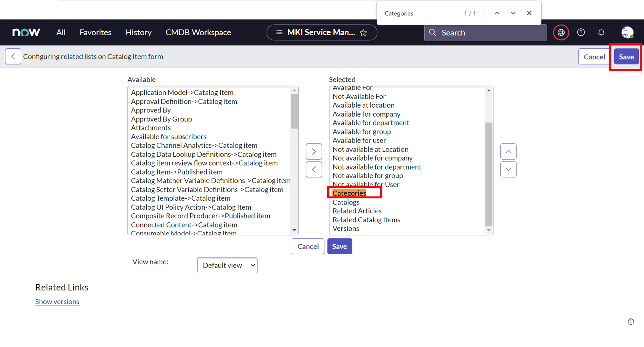Select 'Related Catalog Items'
Screen dimensions: 644x347
click(366, 220)
